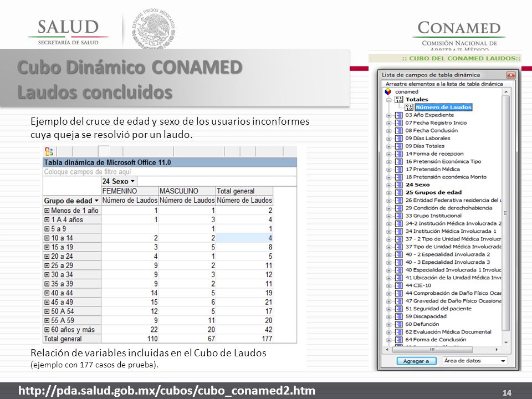Open the pda.salud.gob.mx cubo_conamed2 link

tap(167, 391)
